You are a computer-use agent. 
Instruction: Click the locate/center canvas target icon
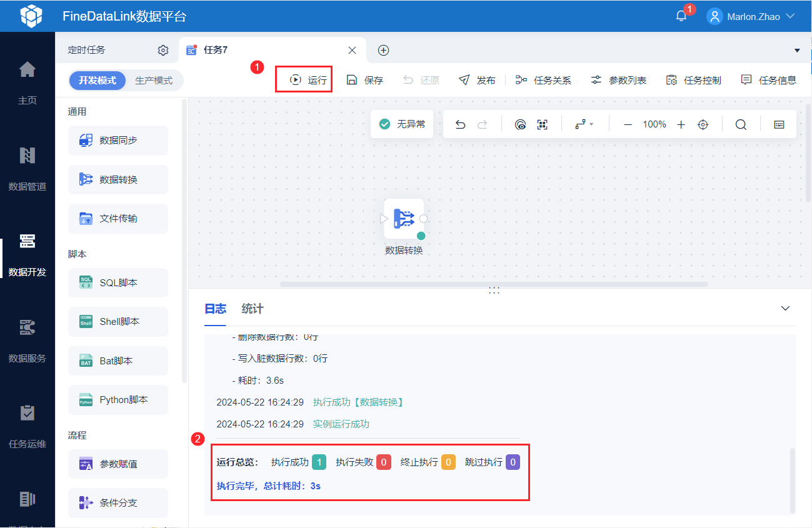(x=703, y=124)
